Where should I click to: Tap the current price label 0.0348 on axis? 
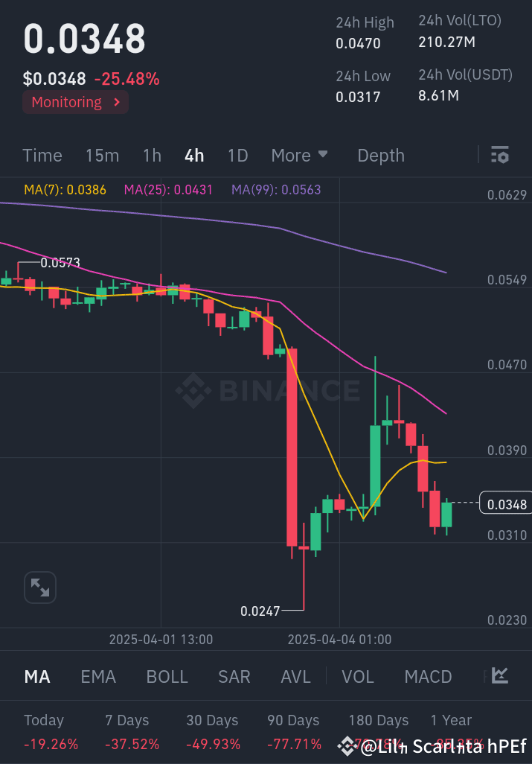coord(506,504)
